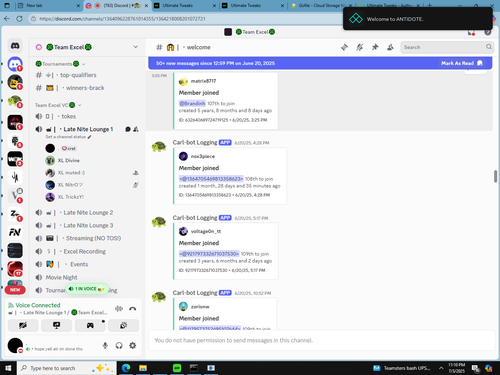Open Windows Start menu
The width and height of the screenshot is (500, 375).
point(8,368)
